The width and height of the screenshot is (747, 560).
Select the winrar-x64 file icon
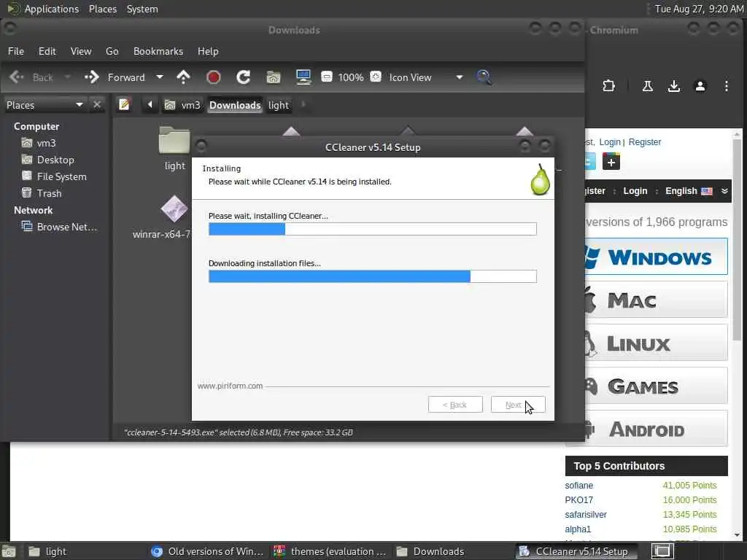tap(174, 209)
